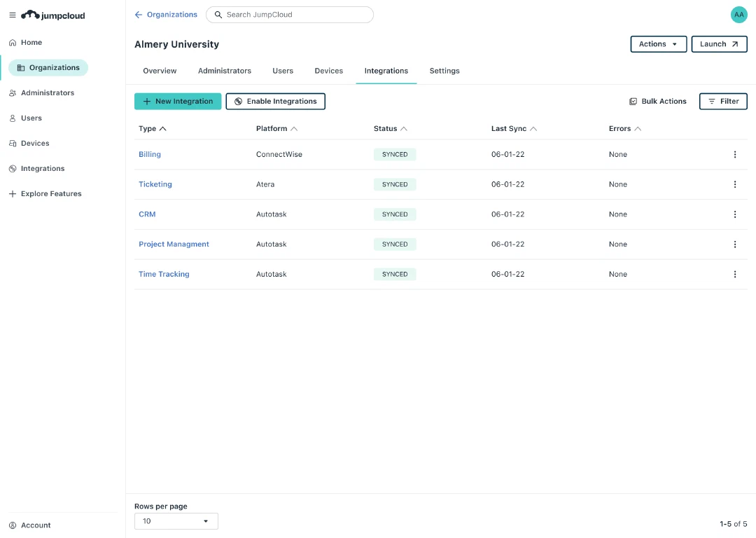Click the search magnifier icon
Viewport: 756px width, 538px height.
click(218, 15)
